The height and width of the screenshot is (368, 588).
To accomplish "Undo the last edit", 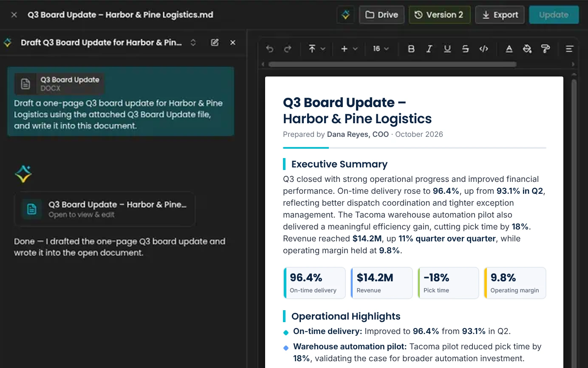I will pyautogui.click(x=269, y=49).
